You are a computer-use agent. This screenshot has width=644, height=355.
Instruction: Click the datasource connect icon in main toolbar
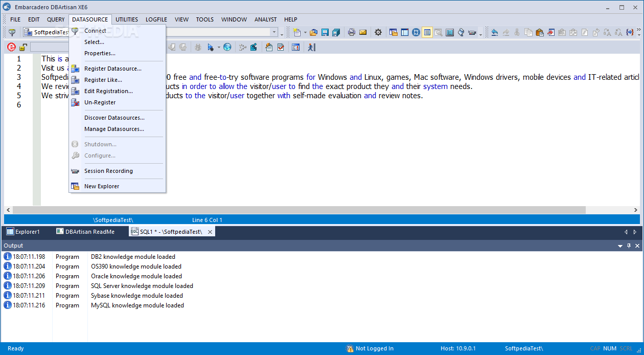(12, 32)
